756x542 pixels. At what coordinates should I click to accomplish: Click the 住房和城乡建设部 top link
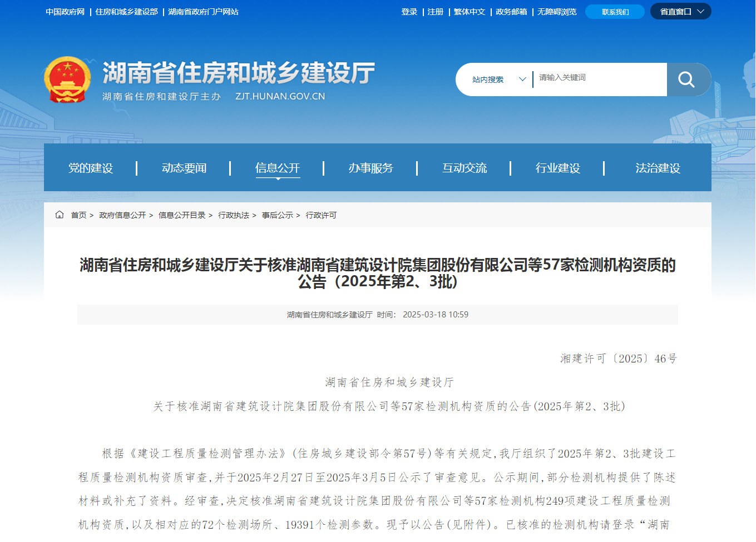(127, 12)
